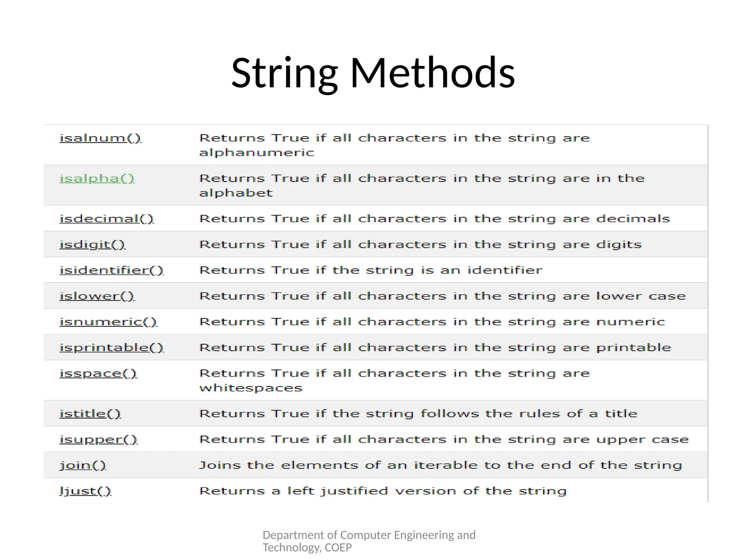Select the islower() link
The height and width of the screenshot is (560, 747).
[97, 296]
